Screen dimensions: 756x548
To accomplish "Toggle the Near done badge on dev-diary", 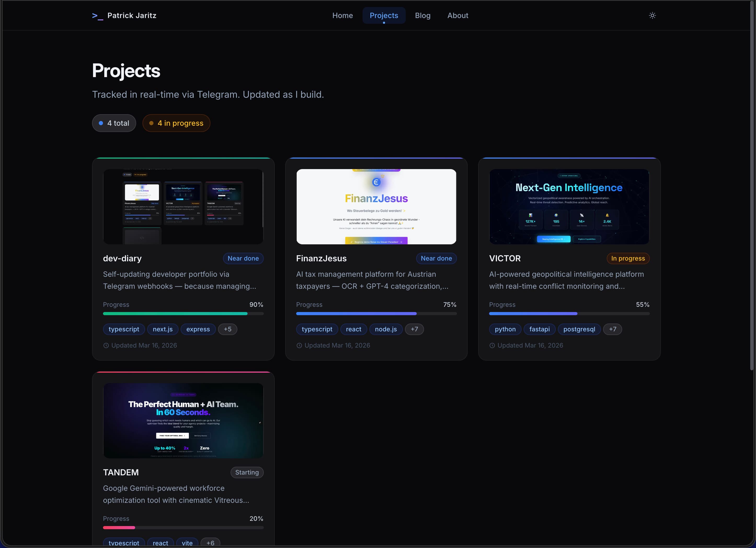I will click(x=243, y=258).
